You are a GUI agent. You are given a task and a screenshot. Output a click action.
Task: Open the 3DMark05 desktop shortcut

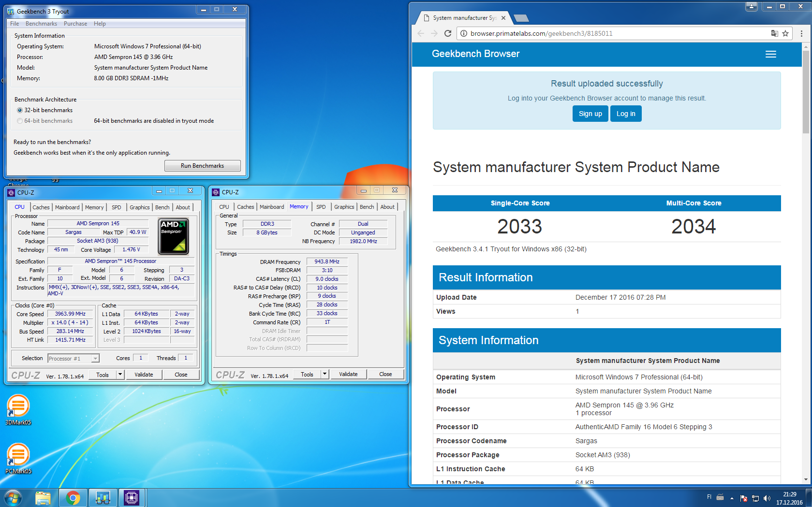click(x=18, y=410)
